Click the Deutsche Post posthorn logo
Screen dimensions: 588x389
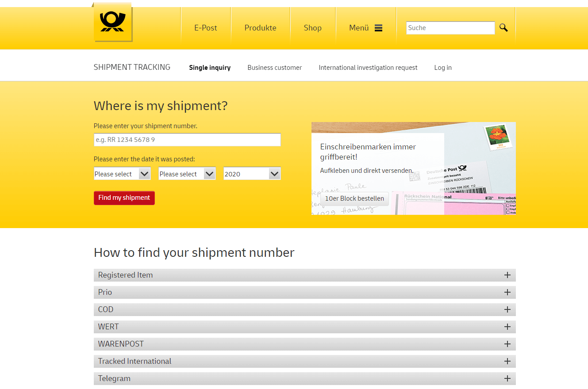112,21
